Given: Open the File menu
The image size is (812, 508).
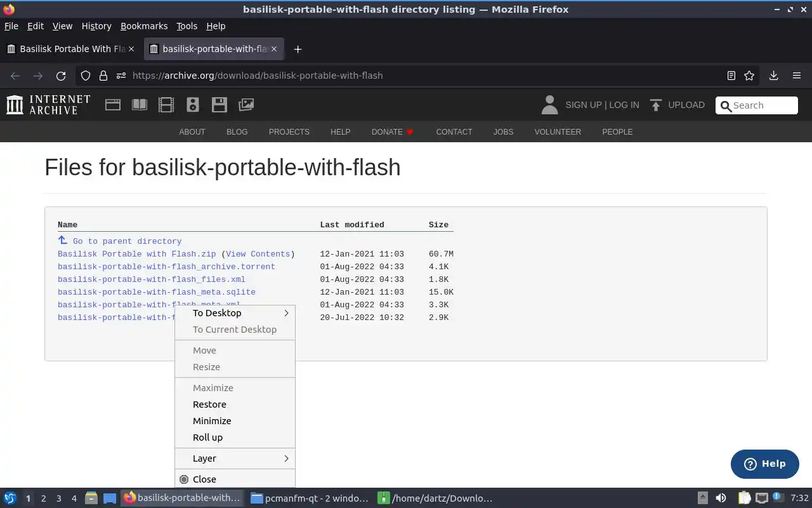Looking at the screenshot, I should coord(11,26).
